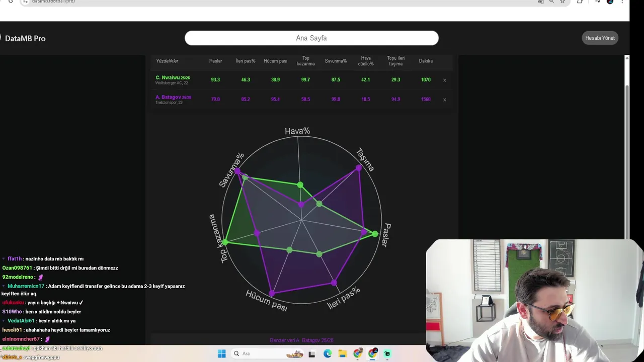Viewport: 644px width, 362px height.
Task: Click chat username elninomncher67
Action: pos(21,339)
